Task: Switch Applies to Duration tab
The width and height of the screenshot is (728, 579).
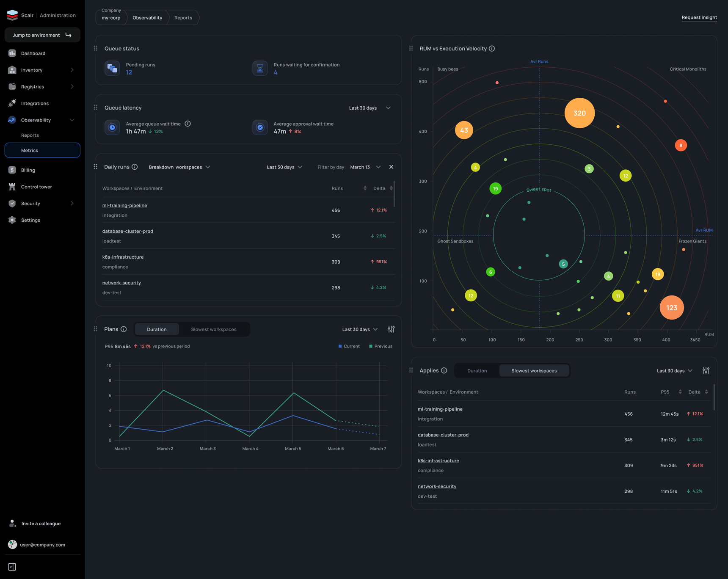Action: (477, 371)
